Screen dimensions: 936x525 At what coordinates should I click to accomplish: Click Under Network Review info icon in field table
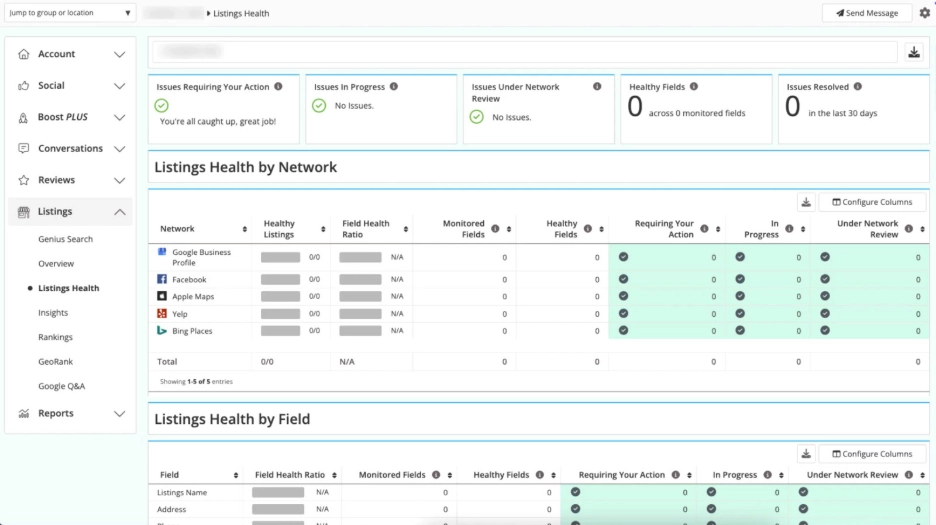pos(909,475)
